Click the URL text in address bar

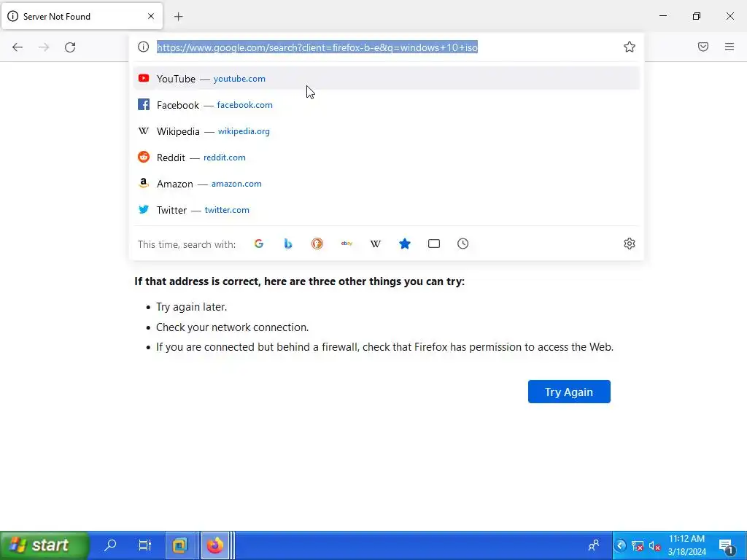(x=317, y=47)
